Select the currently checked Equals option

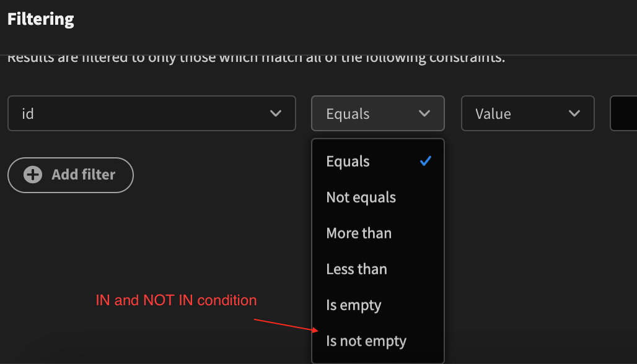tap(348, 161)
